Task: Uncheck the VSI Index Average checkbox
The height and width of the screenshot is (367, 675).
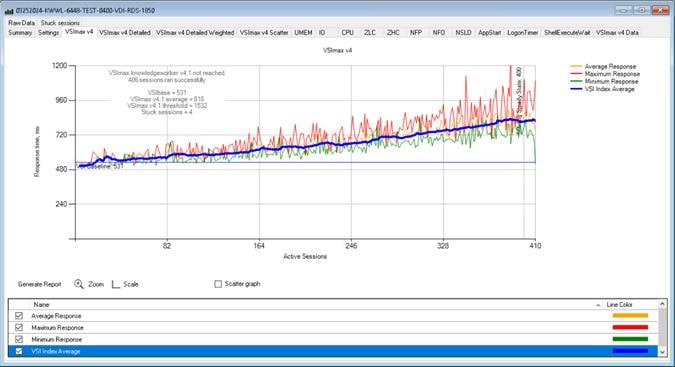Action: [19, 351]
